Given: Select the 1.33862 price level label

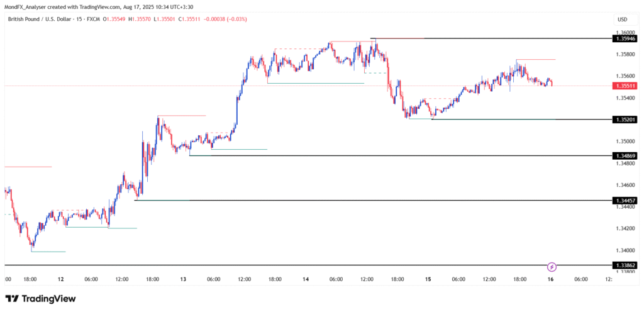Looking at the screenshot, I should tap(626, 265).
